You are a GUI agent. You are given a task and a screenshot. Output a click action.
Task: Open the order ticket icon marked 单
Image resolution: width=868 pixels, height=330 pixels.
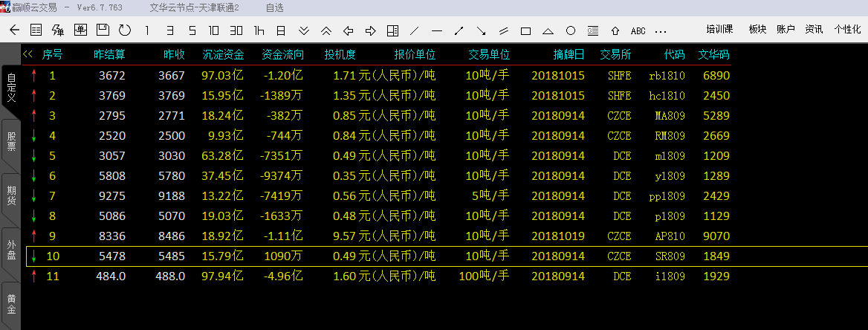[x=80, y=30]
